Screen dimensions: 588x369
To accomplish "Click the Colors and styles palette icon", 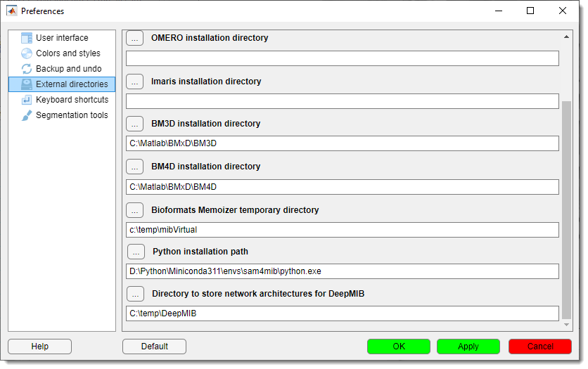I will 27,53.
